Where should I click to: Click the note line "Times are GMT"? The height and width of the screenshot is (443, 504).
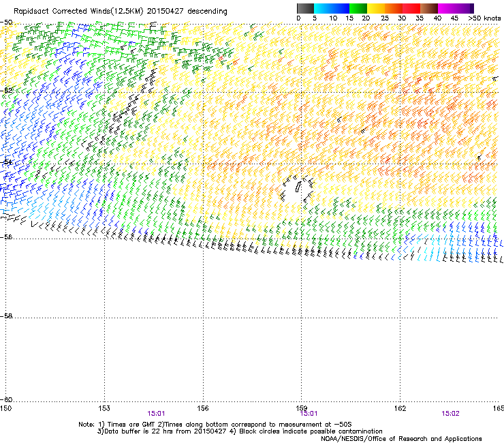(x=215, y=425)
